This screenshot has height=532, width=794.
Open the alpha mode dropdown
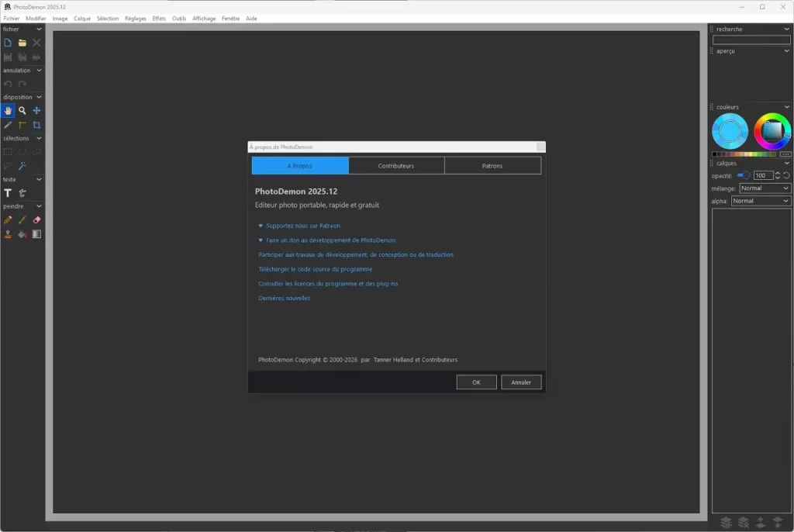click(761, 201)
